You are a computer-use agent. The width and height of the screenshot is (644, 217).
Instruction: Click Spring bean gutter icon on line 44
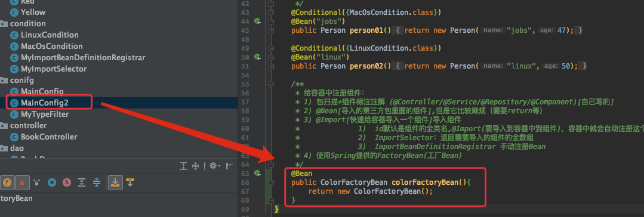[x=257, y=21]
